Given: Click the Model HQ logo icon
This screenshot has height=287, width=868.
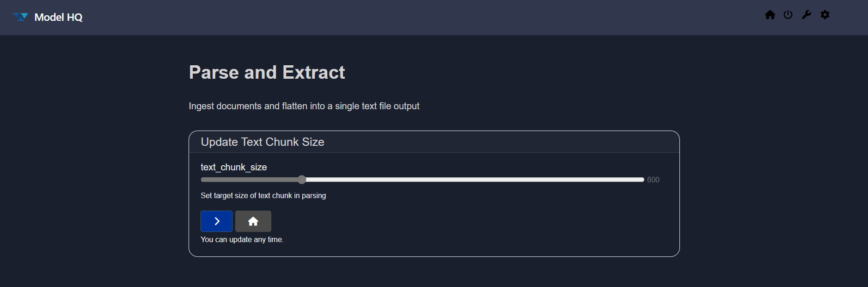Looking at the screenshot, I should tap(20, 17).
